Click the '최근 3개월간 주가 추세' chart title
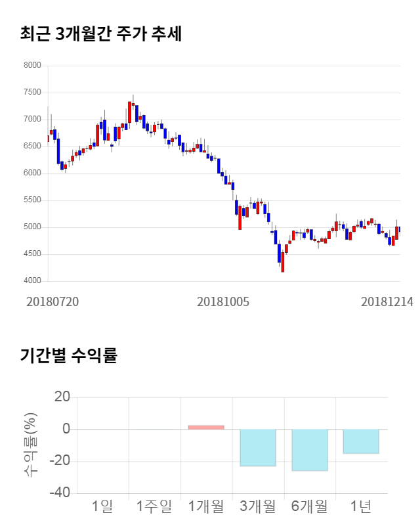The width and height of the screenshot is (420, 532). (101, 35)
